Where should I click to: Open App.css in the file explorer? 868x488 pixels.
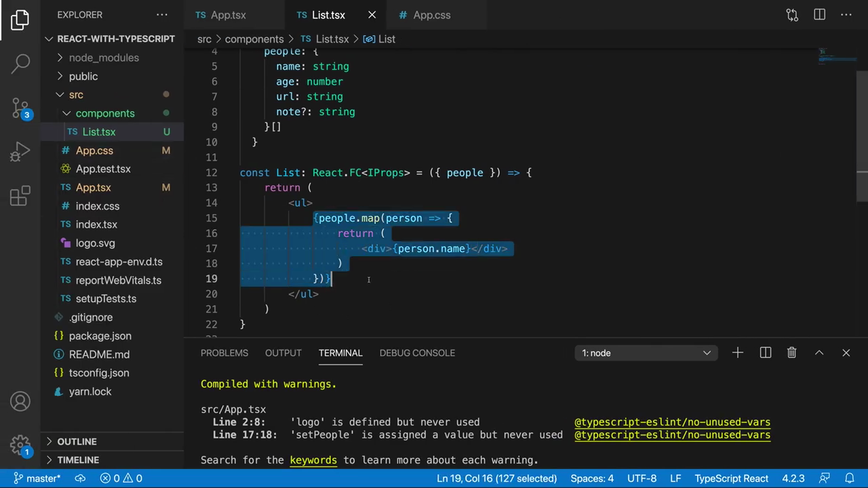[x=112, y=150]
